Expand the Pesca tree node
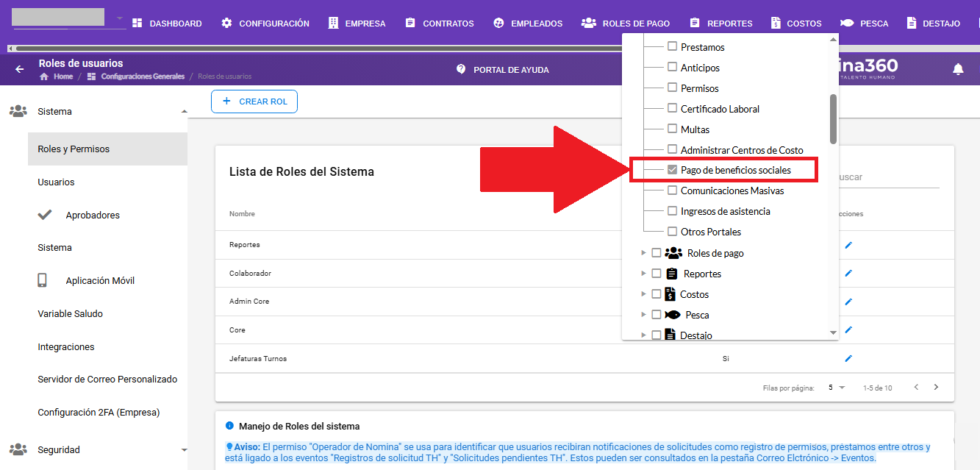This screenshot has width=980, height=470. [x=644, y=315]
